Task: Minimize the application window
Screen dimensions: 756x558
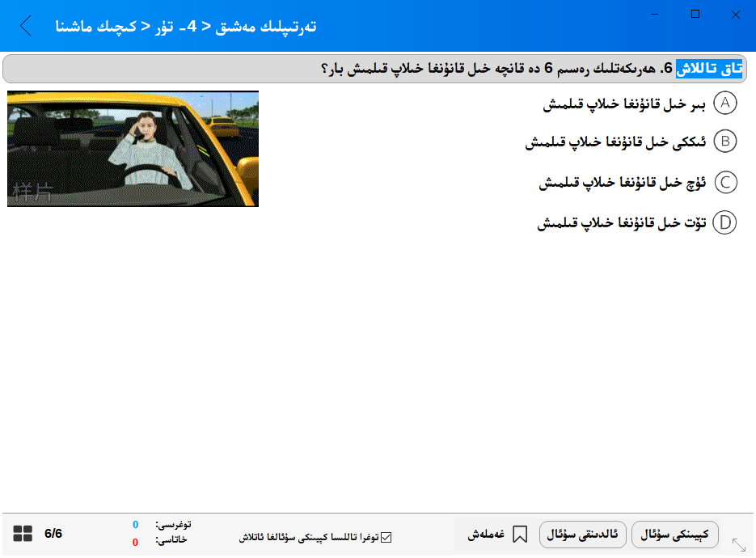Action: pos(656,14)
